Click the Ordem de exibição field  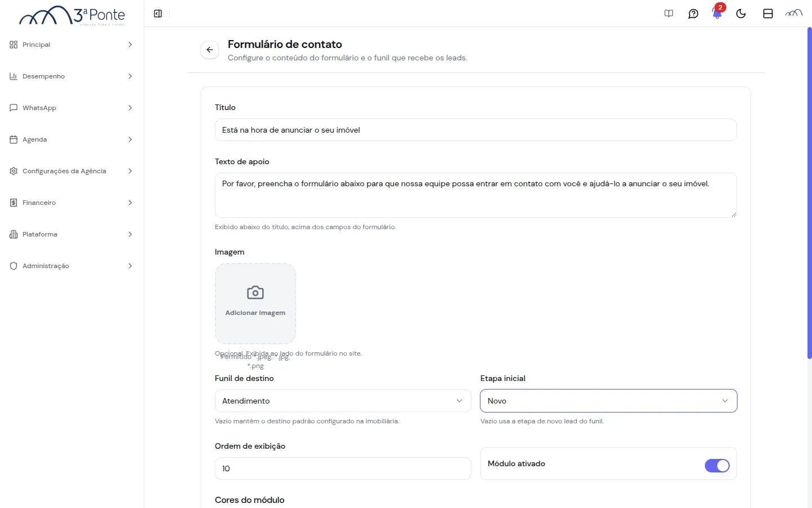click(x=343, y=468)
